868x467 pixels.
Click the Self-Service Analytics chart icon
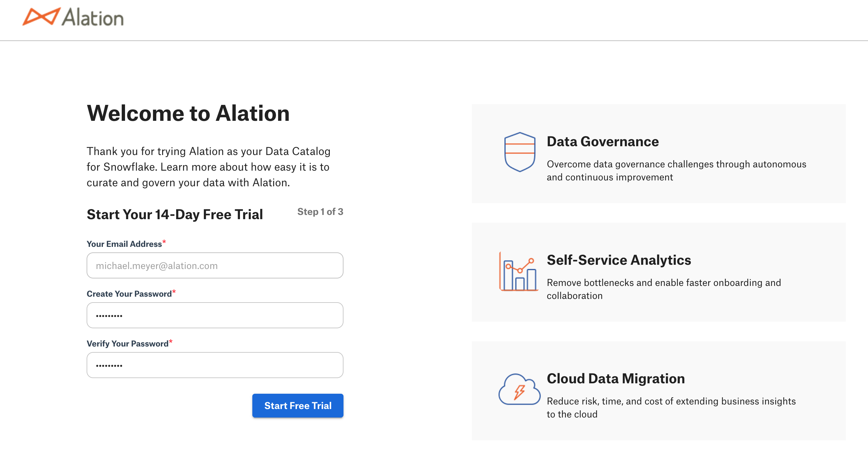519,272
